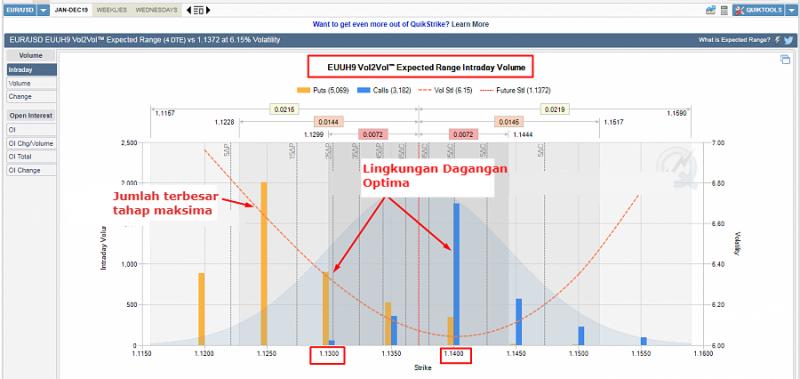The height and width of the screenshot is (379, 800).
Task: Select the OI Change view
Action: [x=32, y=170]
